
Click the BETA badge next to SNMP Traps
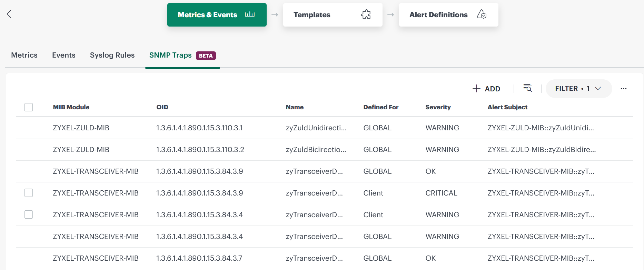[206, 56]
